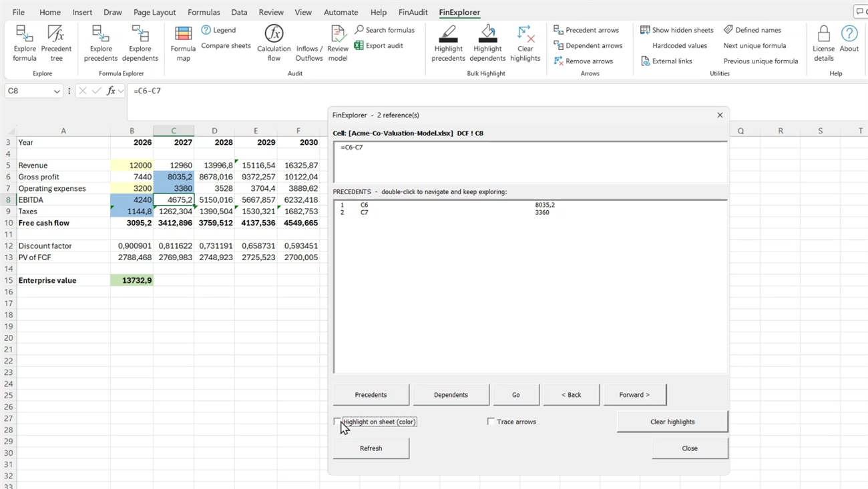Open Search formulas
Viewport: 868px width, 489px height.
pyautogui.click(x=385, y=30)
